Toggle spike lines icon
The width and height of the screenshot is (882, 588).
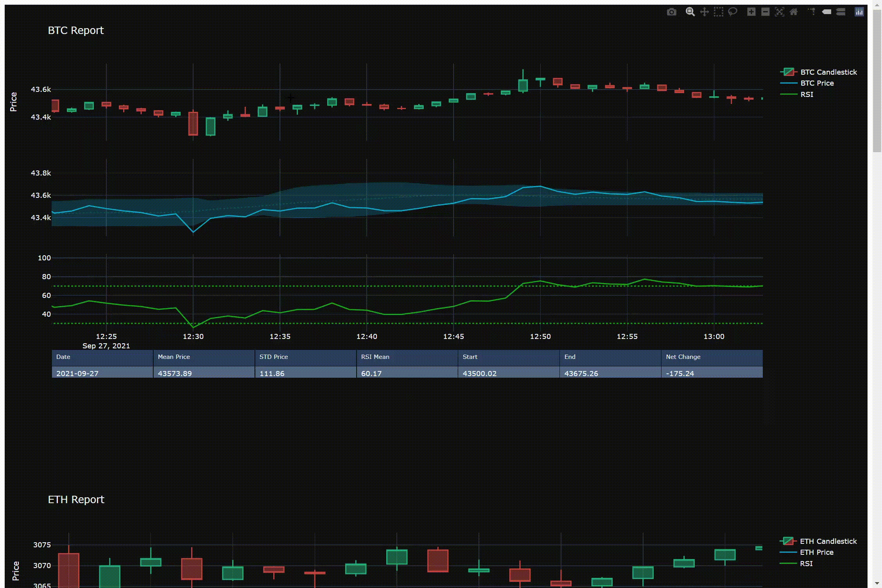coord(812,12)
